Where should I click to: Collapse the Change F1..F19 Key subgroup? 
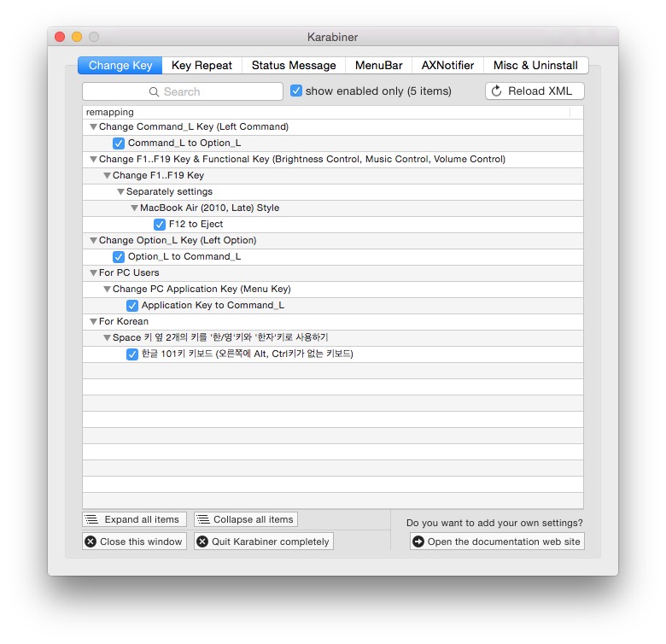coord(107,175)
